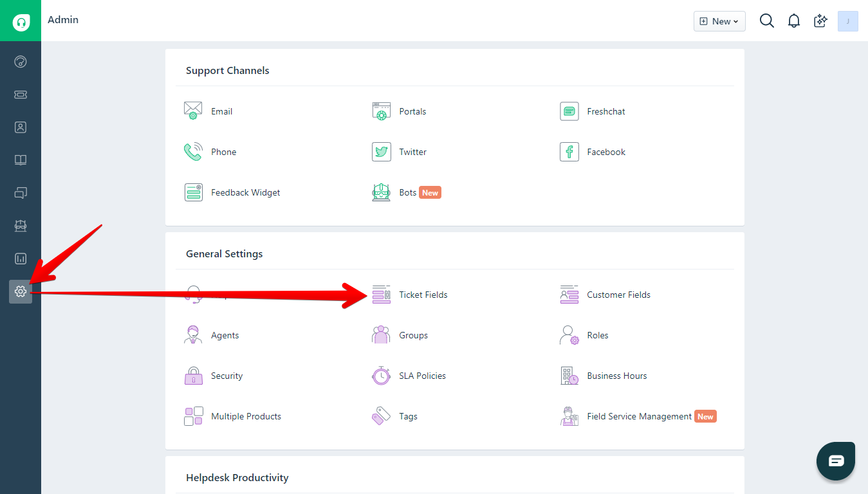Click the Support Channels heading
This screenshot has width=868, height=494.
[227, 71]
